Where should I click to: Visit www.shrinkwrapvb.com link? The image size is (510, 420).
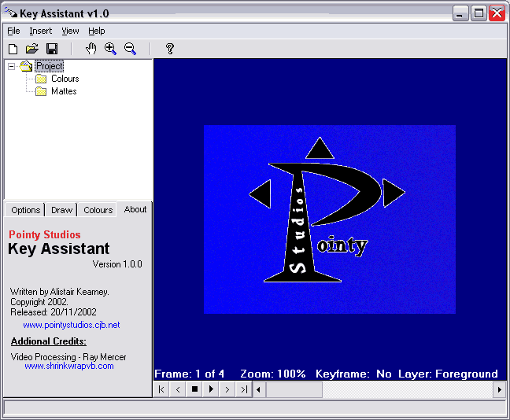(x=69, y=366)
